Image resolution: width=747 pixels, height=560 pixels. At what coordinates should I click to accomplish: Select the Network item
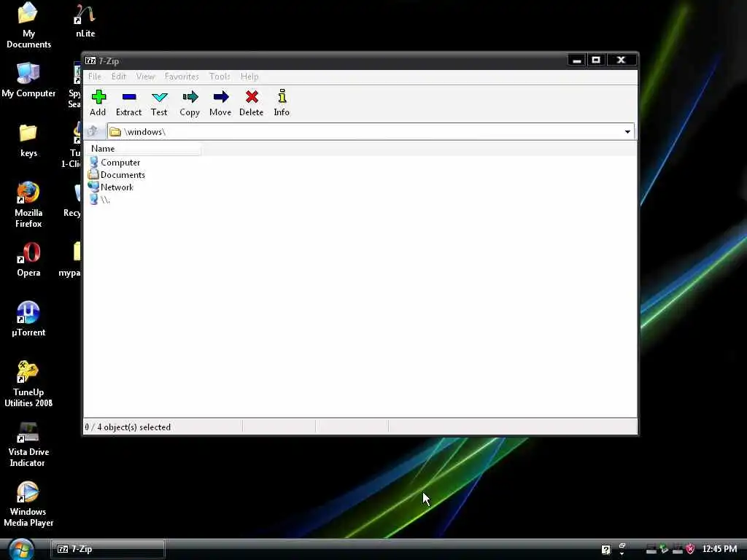click(x=111, y=187)
